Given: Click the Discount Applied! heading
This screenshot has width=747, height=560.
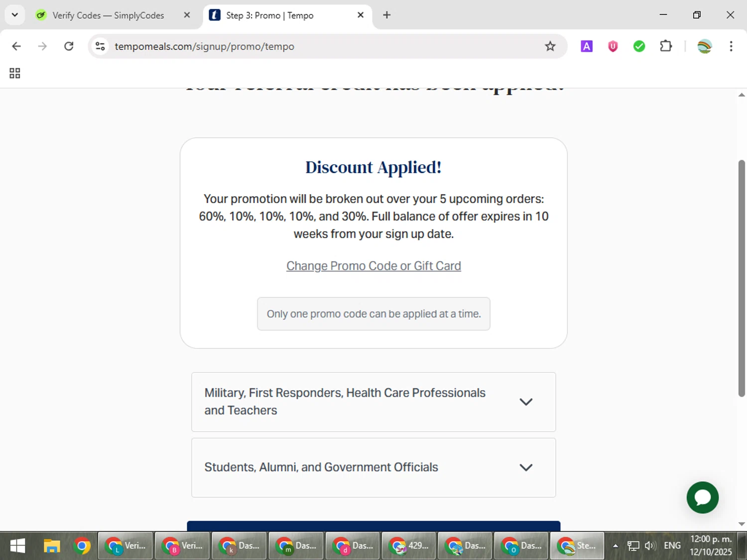Looking at the screenshot, I should 373,167.
